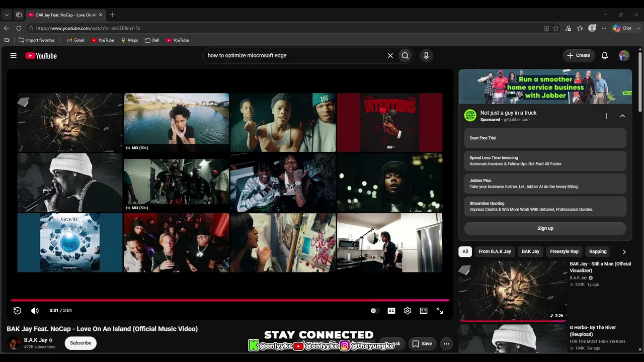Viewport: 644px width, 362px height.
Task: Open the B.A.K Jay channel avatar
Action: tap(14, 343)
